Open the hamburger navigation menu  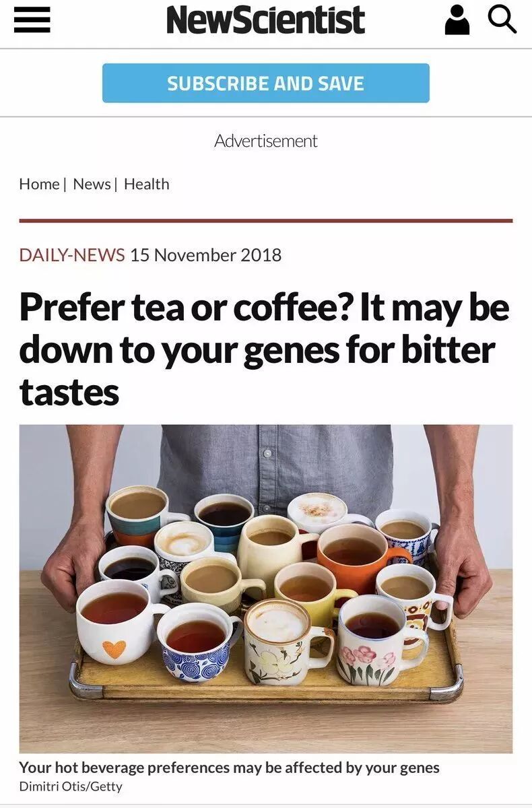[x=32, y=20]
